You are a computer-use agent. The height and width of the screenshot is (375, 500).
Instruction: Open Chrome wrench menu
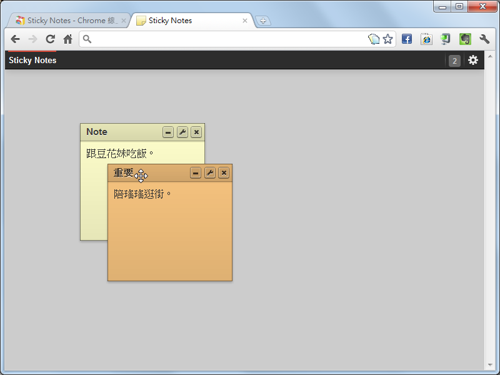coord(484,39)
